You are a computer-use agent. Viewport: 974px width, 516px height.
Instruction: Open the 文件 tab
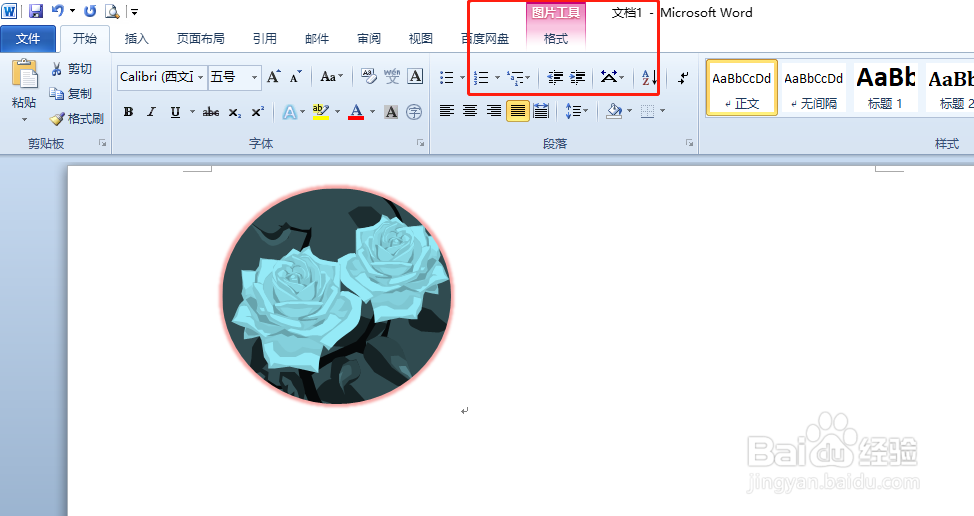[x=28, y=38]
